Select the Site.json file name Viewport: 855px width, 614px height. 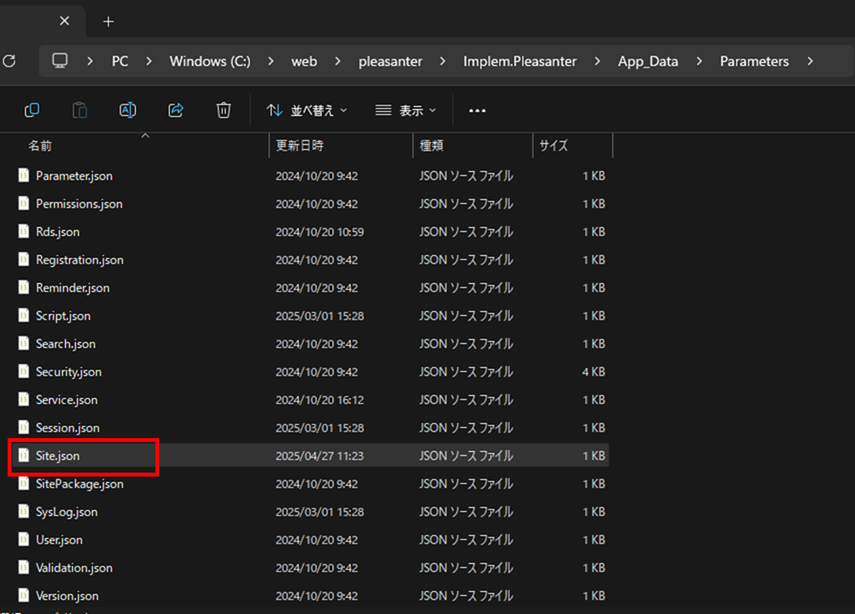(x=58, y=456)
